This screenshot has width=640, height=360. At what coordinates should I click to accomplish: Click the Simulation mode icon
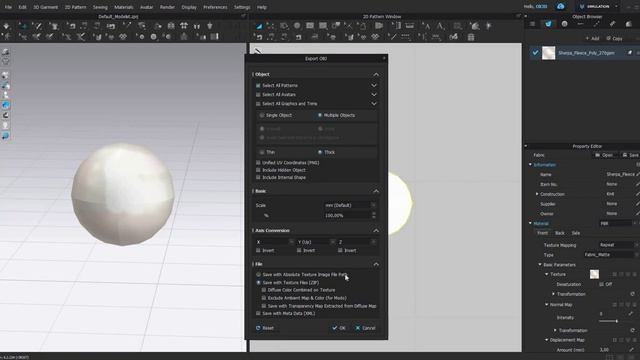[x=582, y=7]
